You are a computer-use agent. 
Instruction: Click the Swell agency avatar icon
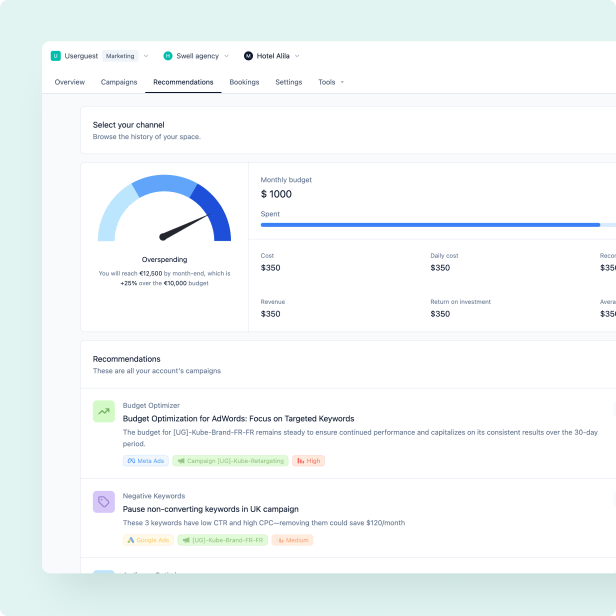click(x=168, y=56)
